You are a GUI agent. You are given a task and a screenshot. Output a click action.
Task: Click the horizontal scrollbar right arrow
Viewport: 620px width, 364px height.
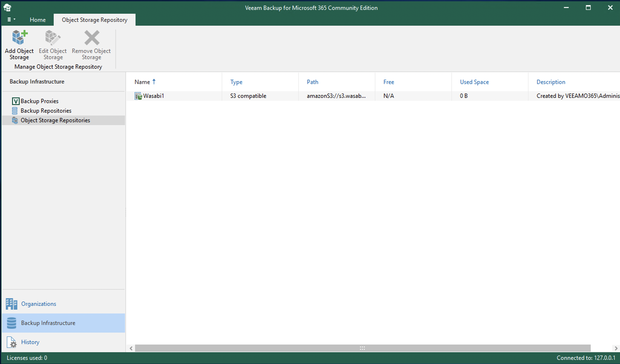616,348
